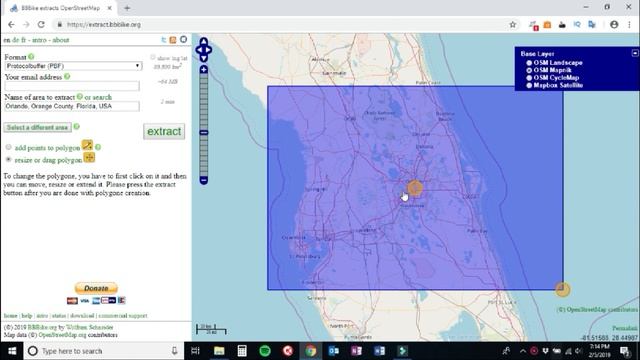Open Spotify from the taskbar
This screenshot has width=640, height=360.
(265, 351)
